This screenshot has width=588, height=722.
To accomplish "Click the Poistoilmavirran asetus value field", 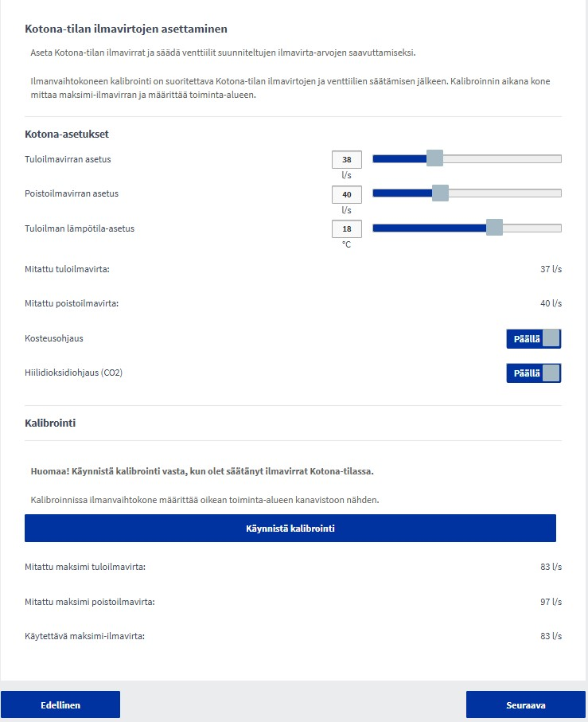I will 346,194.
